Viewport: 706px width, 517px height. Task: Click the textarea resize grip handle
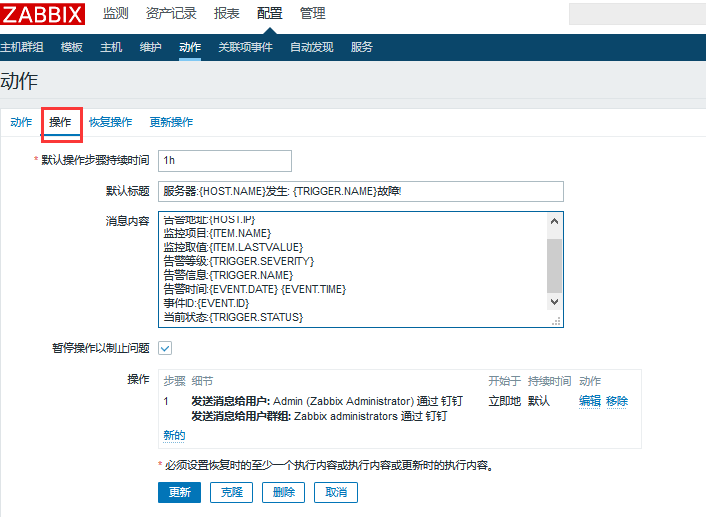[557, 321]
